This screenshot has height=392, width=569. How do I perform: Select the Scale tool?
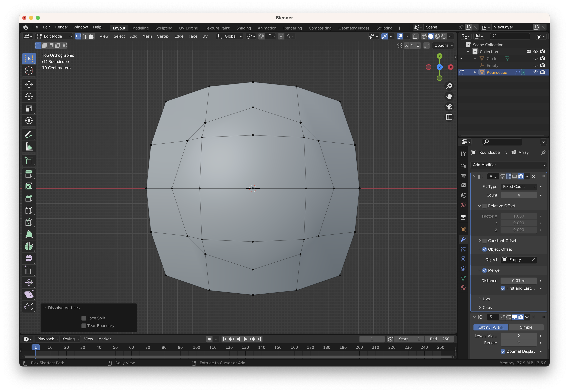[x=29, y=109]
